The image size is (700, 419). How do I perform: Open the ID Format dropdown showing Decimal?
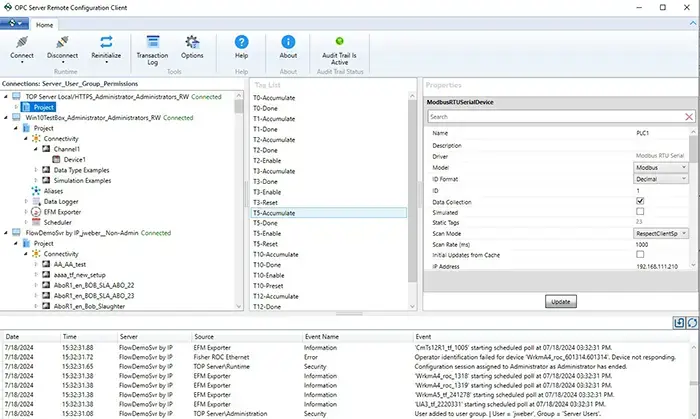(660, 179)
